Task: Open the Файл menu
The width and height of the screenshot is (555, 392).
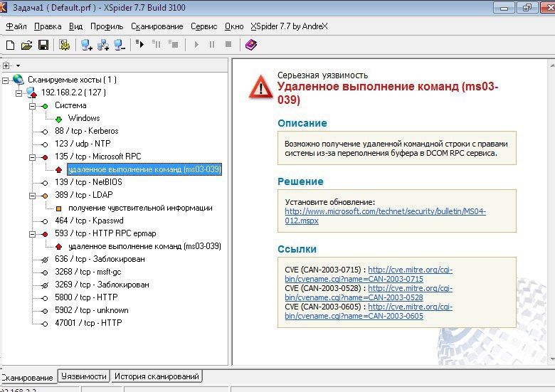Action: pos(16,26)
